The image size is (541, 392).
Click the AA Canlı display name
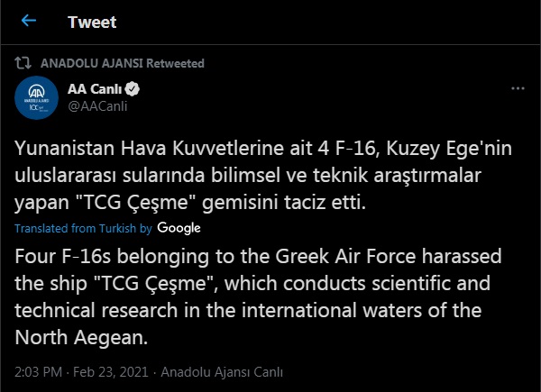tap(94, 89)
